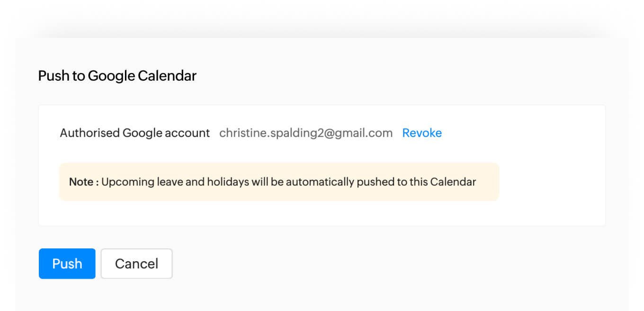
Task: Click the 'Authorised Google account' label
Action: pyautogui.click(x=134, y=133)
